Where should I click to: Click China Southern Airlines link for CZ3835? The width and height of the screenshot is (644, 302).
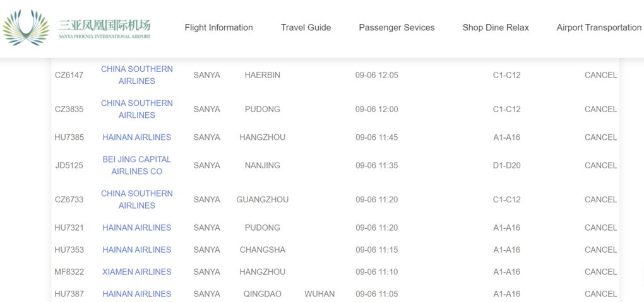(136, 109)
